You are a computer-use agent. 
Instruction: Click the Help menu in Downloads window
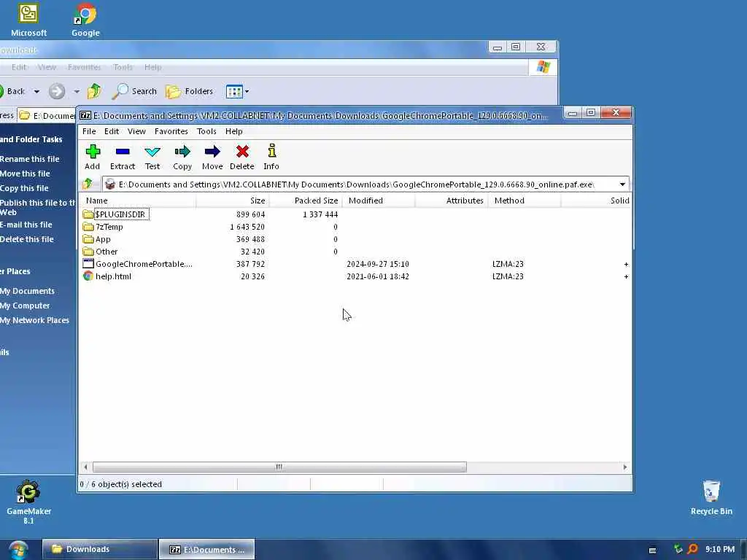(153, 67)
